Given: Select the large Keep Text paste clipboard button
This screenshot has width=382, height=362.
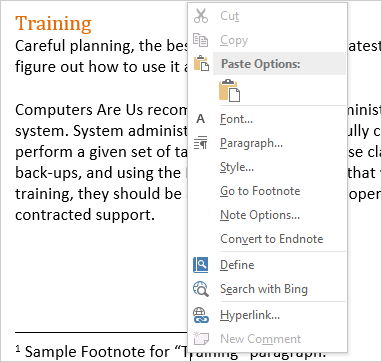Looking at the screenshot, I should point(229,90).
